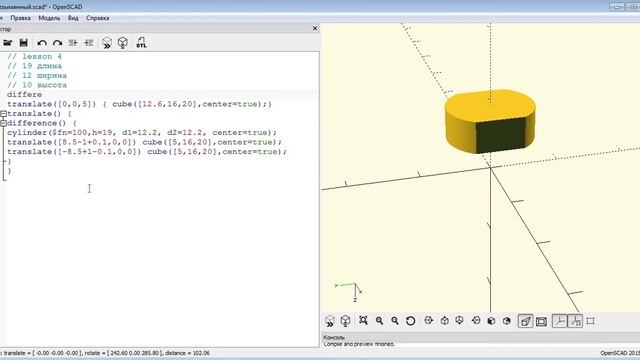Click the '// 10 высота' comment line
Image resolution: width=640 pixels, height=360 pixels.
point(37,85)
